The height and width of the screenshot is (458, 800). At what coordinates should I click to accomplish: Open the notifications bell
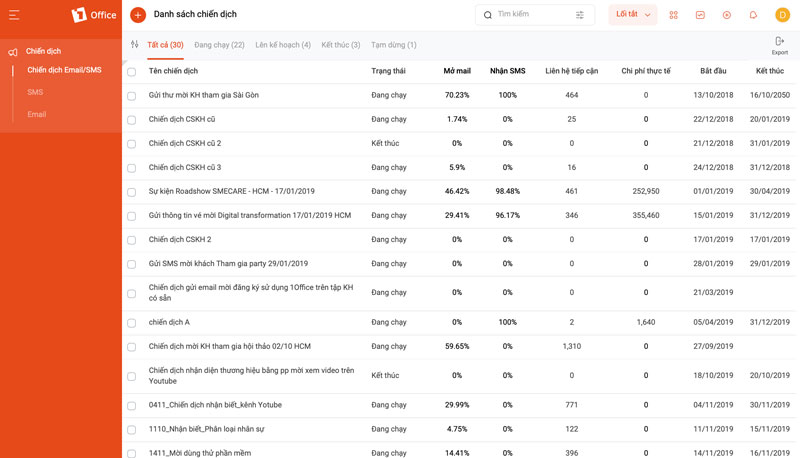(753, 15)
